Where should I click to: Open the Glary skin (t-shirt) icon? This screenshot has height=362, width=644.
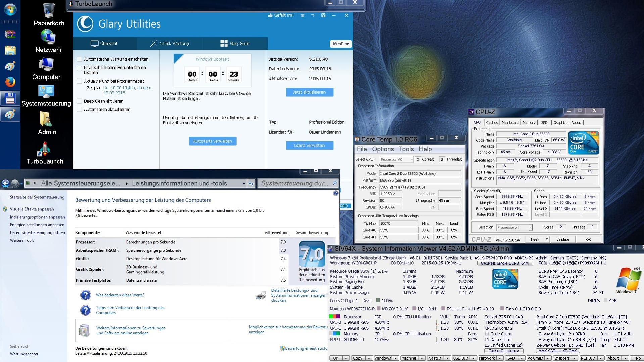click(302, 15)
